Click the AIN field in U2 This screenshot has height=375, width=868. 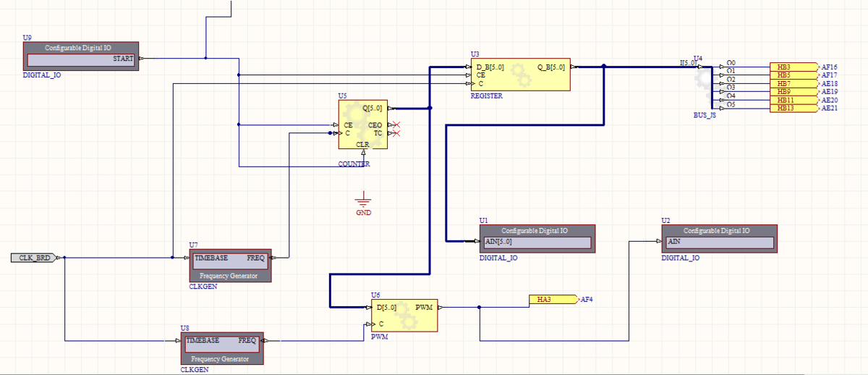point(718,242)
